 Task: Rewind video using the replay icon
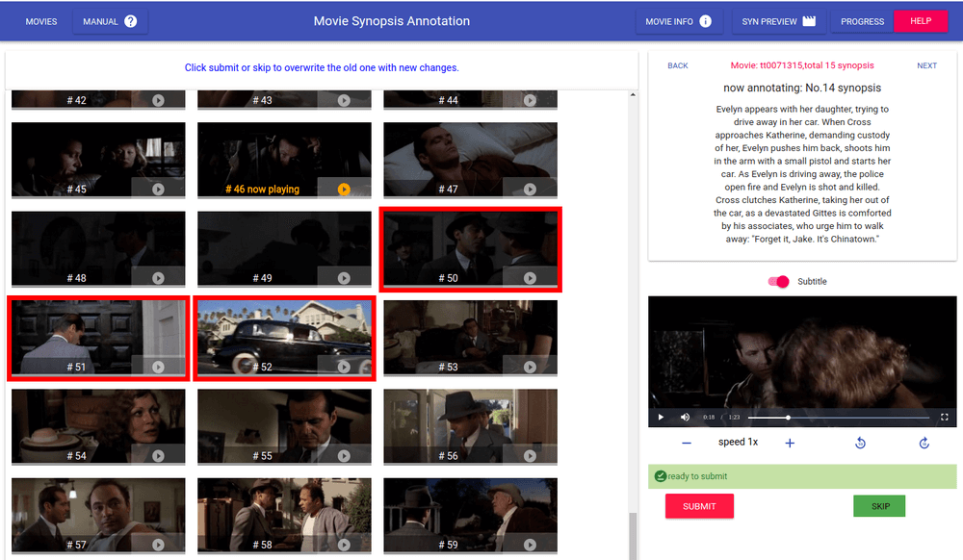coord(860,443)
